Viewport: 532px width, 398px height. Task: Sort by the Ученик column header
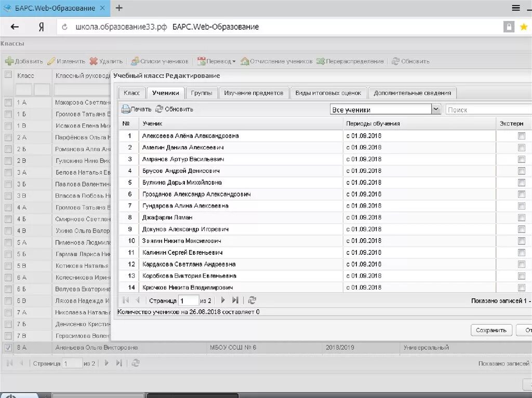(x=241, y=123)
